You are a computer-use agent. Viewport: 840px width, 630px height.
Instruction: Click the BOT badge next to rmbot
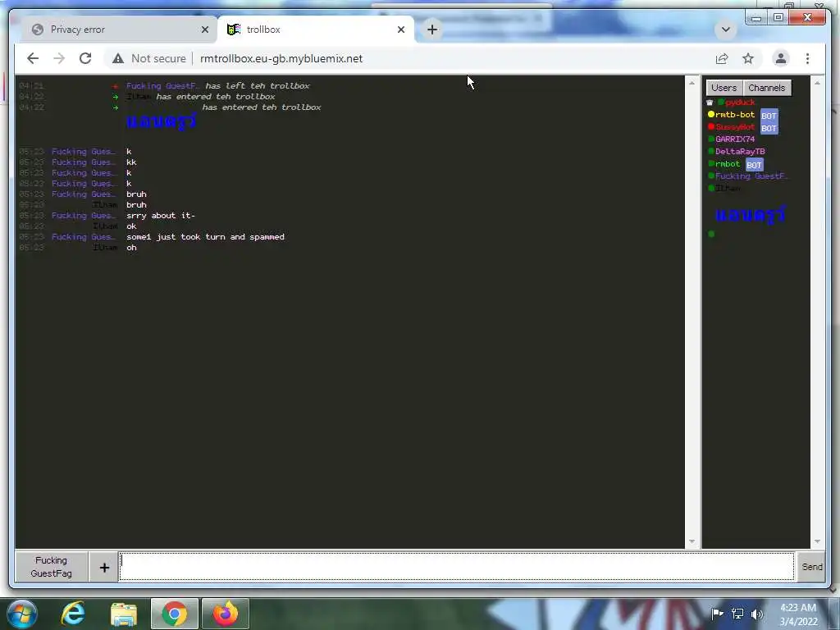tap(754, 165)
